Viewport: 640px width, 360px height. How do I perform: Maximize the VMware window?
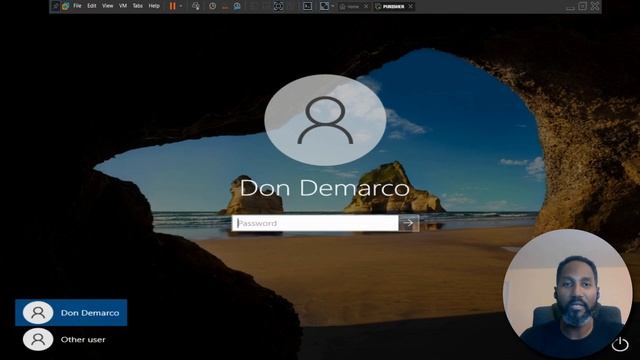(x=582, y=6)
